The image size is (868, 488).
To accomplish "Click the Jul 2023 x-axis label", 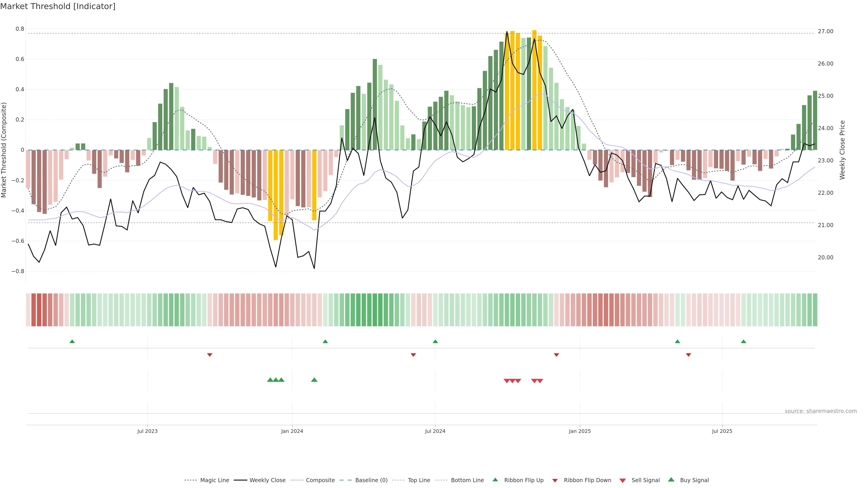I will point(147,431).
